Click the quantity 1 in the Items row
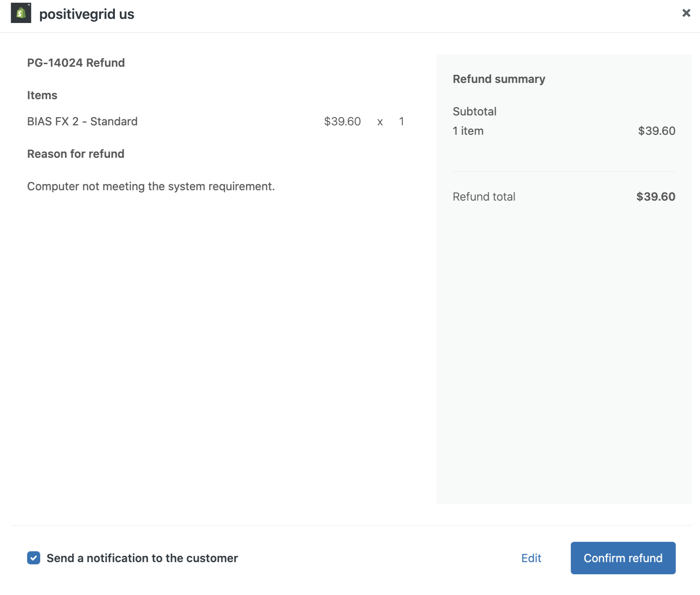The width and height of the screenshot is (700, 595). (401, 121)
